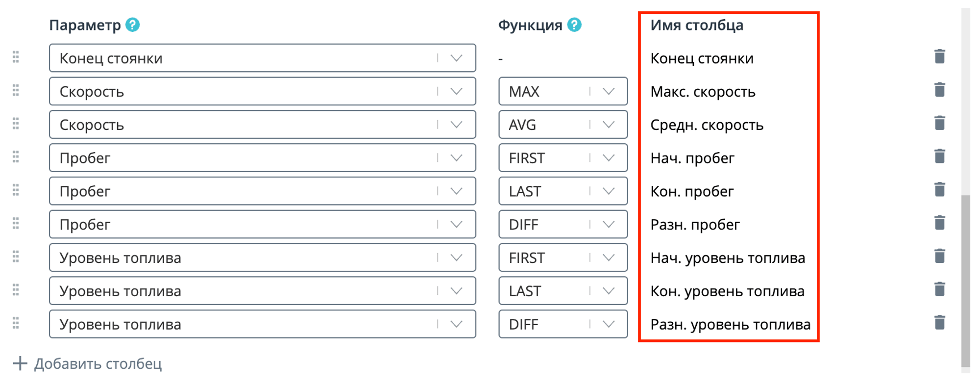Delete the Нач. пробег row

[939, 157]
